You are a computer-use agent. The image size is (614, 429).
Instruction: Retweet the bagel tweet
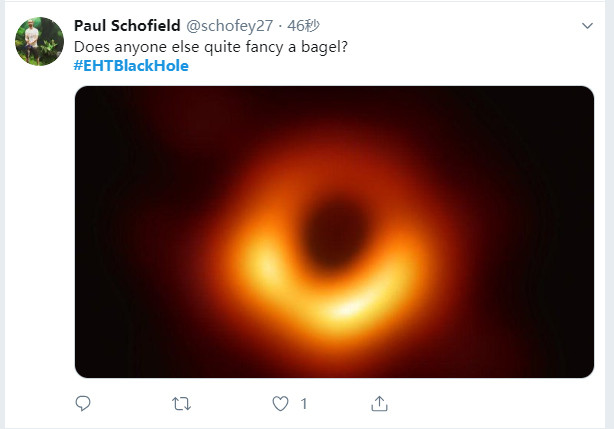pyautogui.click(x=181, y=403)
